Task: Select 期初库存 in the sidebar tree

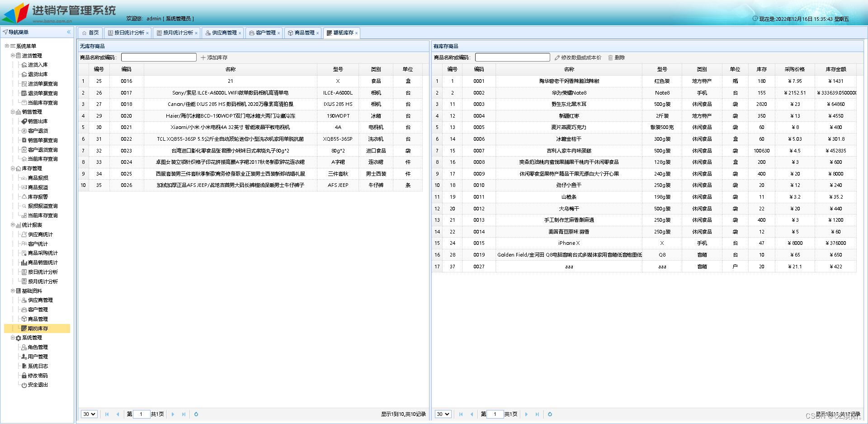Action: click(38, 329)
